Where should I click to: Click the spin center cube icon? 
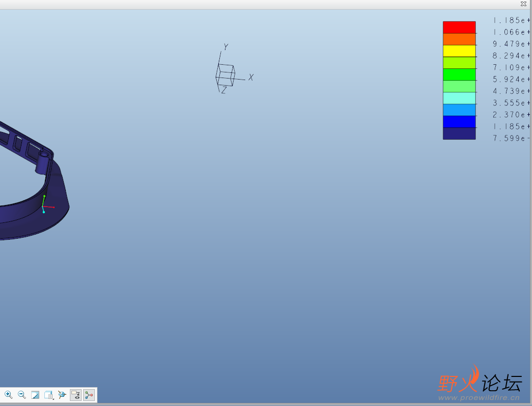[62, 395]
